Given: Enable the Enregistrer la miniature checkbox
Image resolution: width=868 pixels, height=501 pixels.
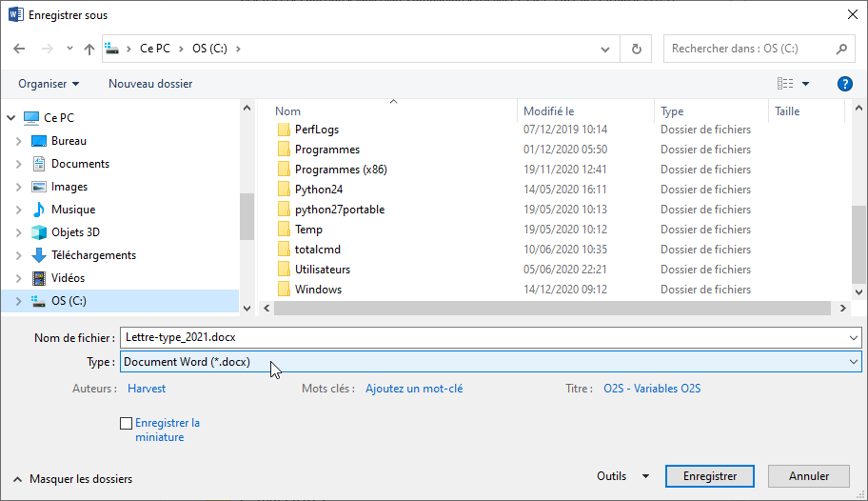Looking at the screenshot, I should [127, 424].
